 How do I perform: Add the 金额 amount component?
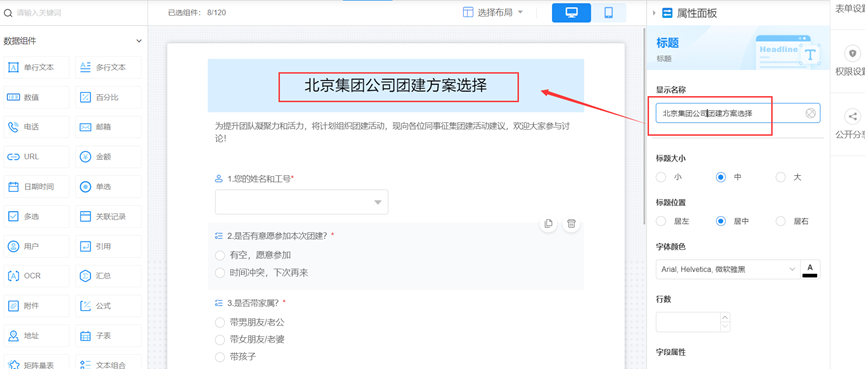pyautogui.click(x=108, y=157)
